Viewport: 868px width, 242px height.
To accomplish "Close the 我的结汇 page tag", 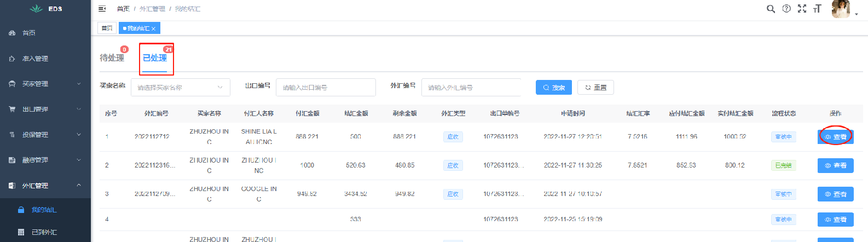I will click(x=154, y=28).
